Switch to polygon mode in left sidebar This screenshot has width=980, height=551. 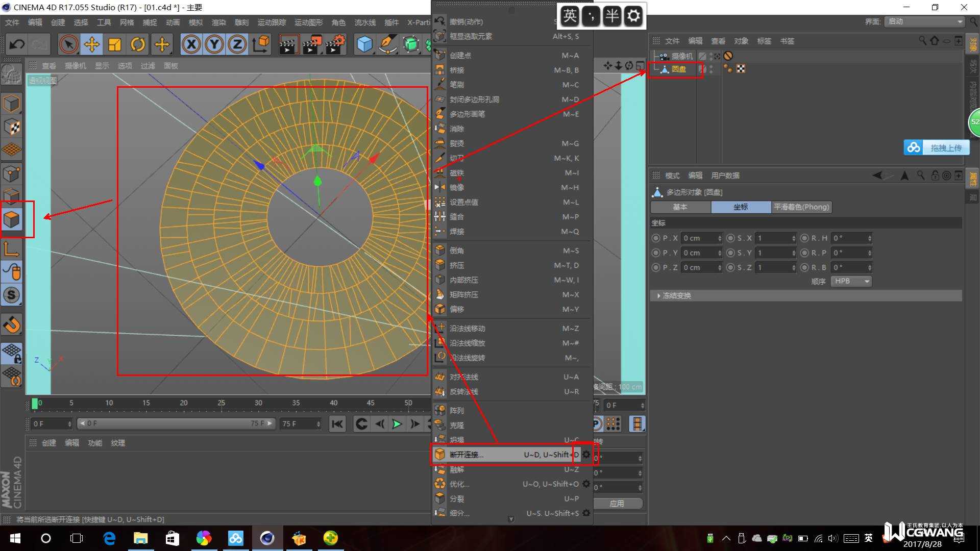pos(12,220)
